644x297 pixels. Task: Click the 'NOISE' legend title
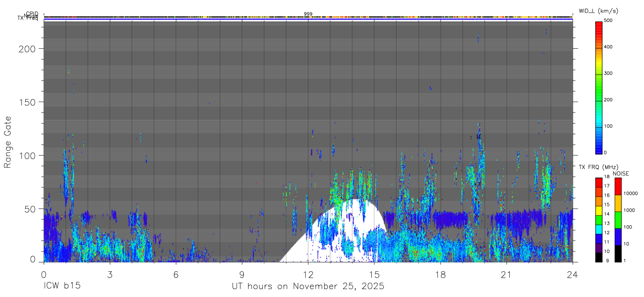tap(620, 174)
